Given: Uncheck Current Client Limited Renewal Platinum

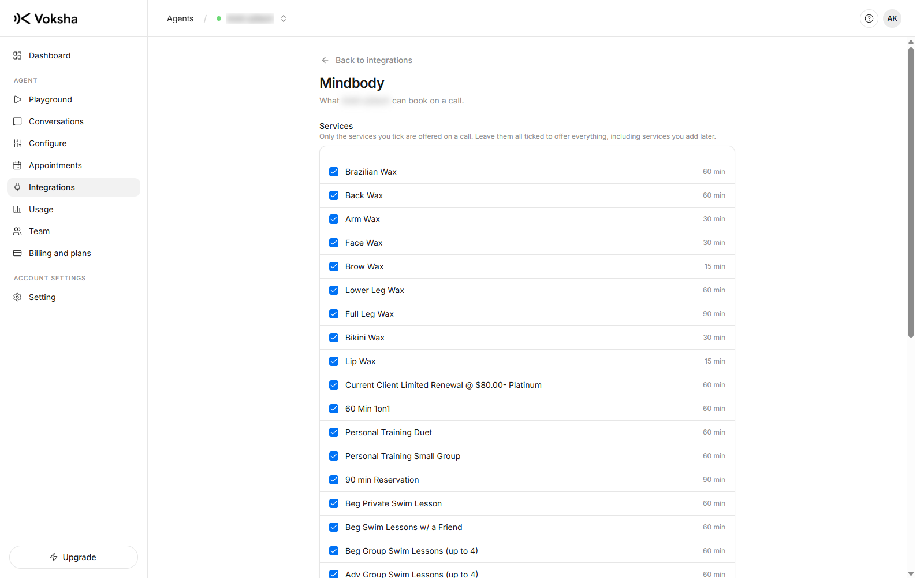Looking at the screenshot, I should 334,385.
